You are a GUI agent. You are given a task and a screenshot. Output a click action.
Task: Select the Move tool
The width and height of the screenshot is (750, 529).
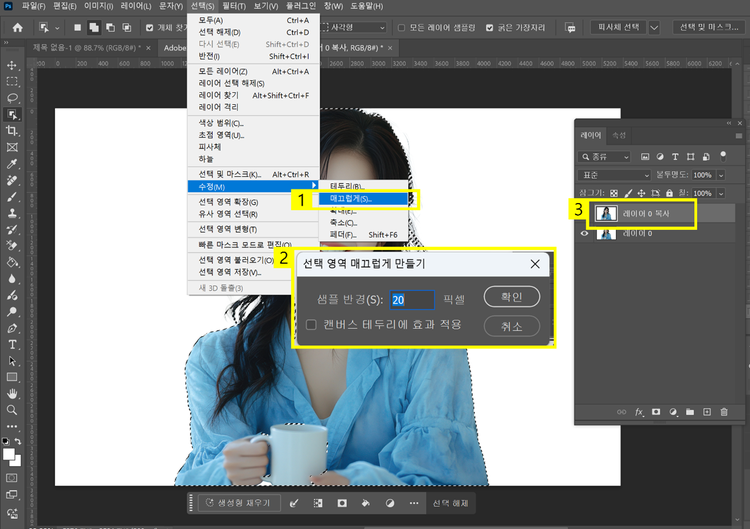[12, 66]
